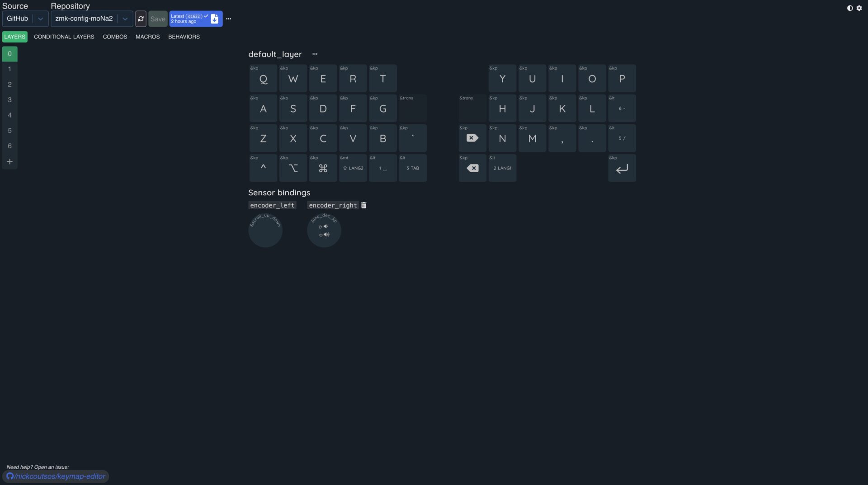This screenshot has width=868, height=485.
Task: Select the delete-word key binding
Action: tap(472, 138)
